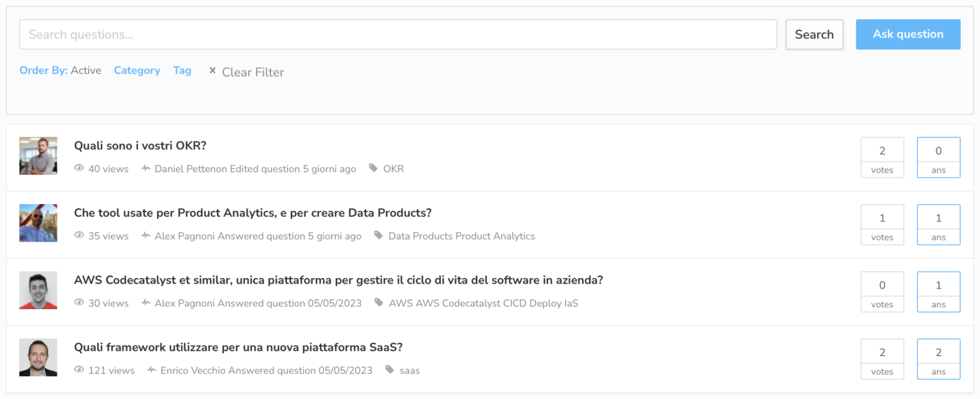Viewport: 980px width, 399px height.
Task: Click the X icon on Clear Filter
Action: click(x=212, y=71)
